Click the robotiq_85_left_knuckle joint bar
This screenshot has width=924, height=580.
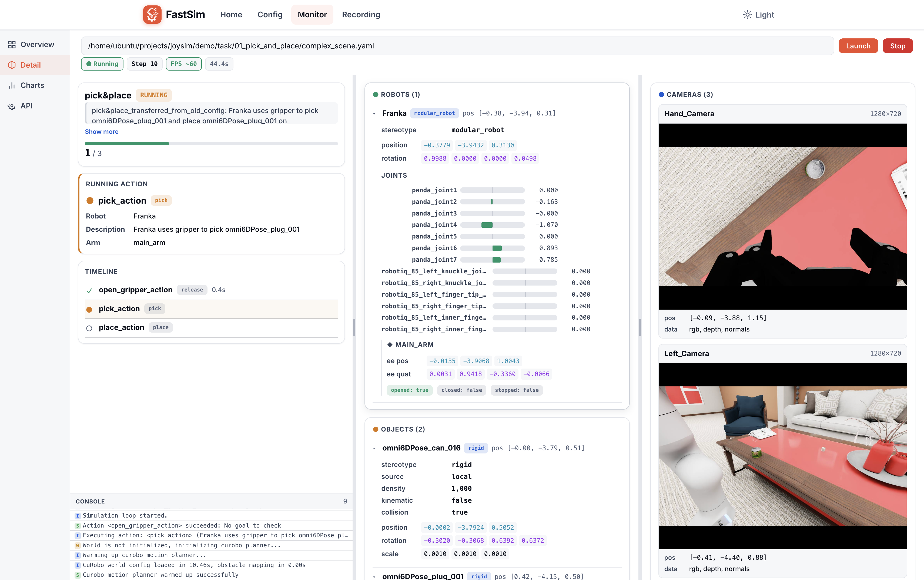525,271
